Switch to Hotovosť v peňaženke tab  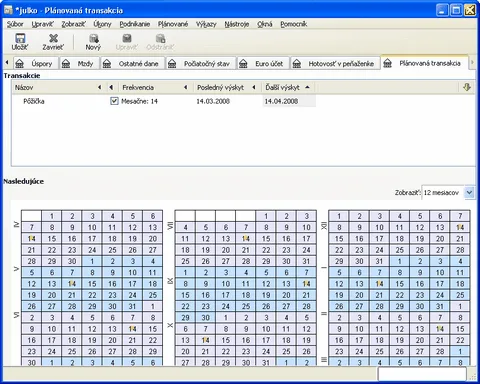pos(335,63)
